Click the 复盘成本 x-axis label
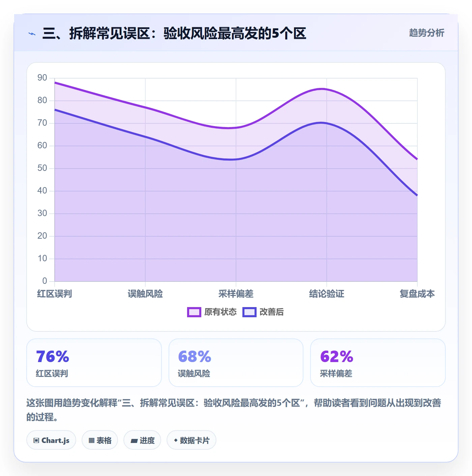472x476 pixels. point(417,294)
